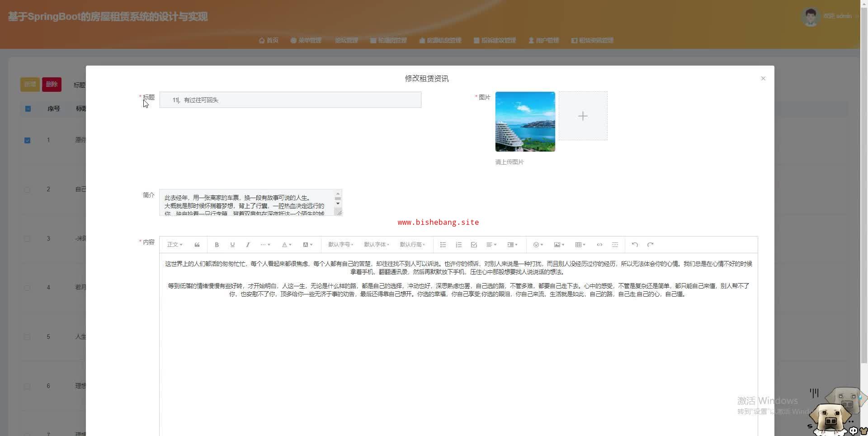Click the admin avatar in the header
Viewport: 868px width, 436px height.
pyautogui.click(x=811, y=16)
